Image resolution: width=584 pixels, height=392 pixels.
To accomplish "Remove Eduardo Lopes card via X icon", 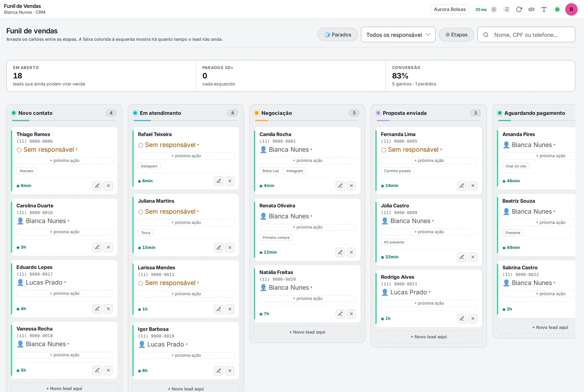I will point(108,309).
